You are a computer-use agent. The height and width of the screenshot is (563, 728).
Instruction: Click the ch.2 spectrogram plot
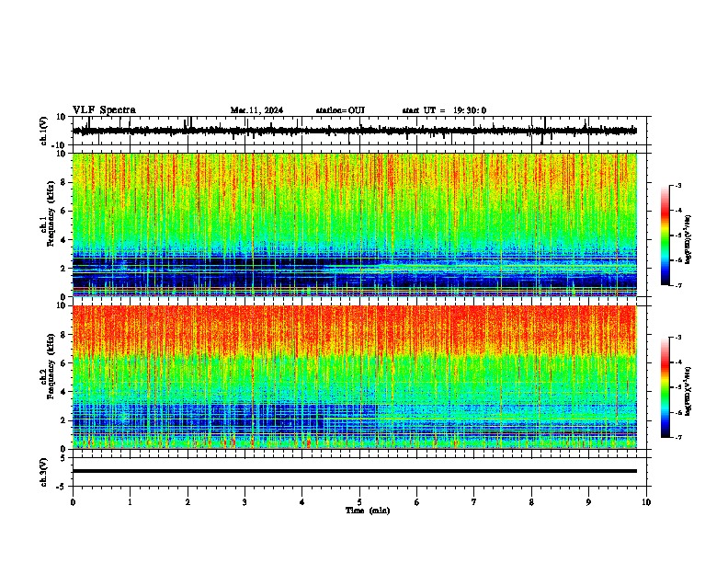355,377
